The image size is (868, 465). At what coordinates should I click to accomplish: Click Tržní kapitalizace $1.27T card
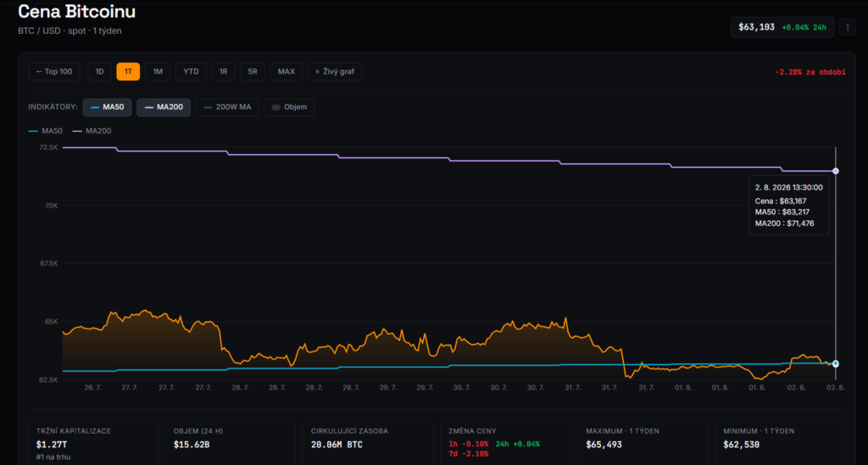(x=93, y=442)
